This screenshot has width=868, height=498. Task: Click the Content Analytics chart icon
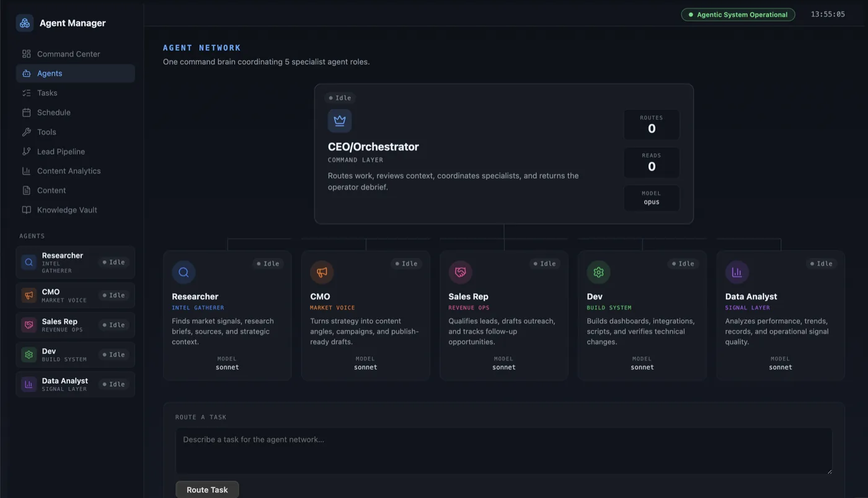click(26, 171)
